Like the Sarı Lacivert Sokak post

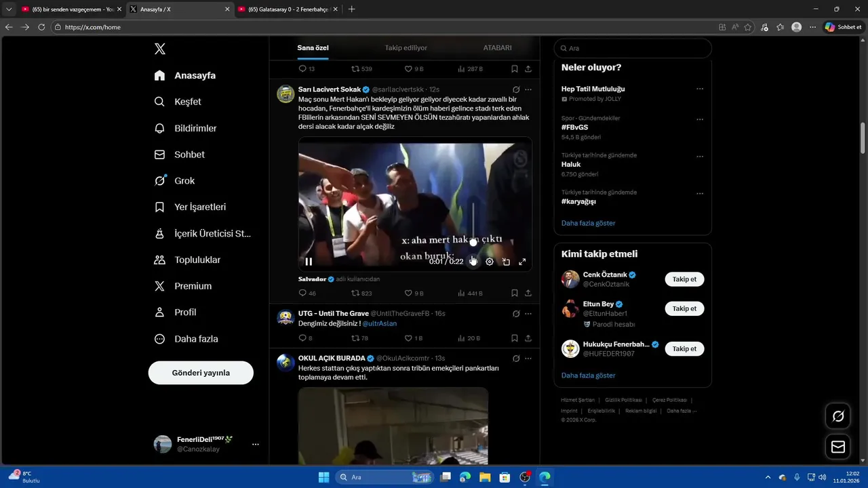[x=414, y=293]
